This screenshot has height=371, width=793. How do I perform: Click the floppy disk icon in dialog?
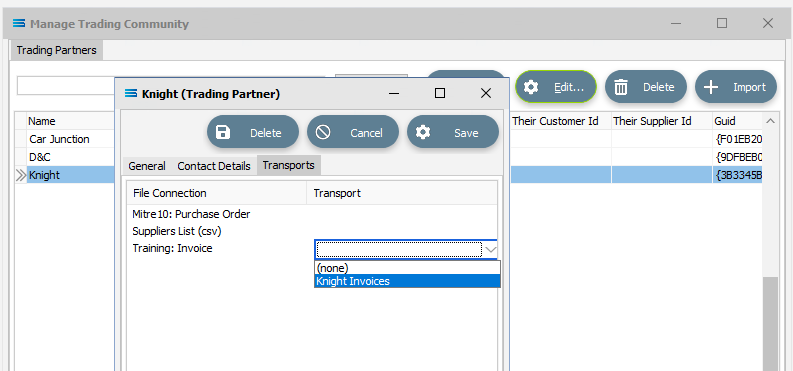click(223, 132)
